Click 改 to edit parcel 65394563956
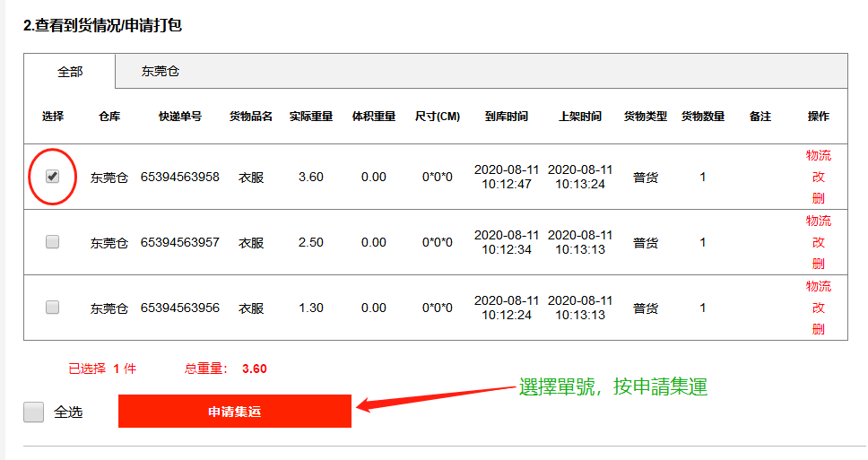 pos(818,308)
